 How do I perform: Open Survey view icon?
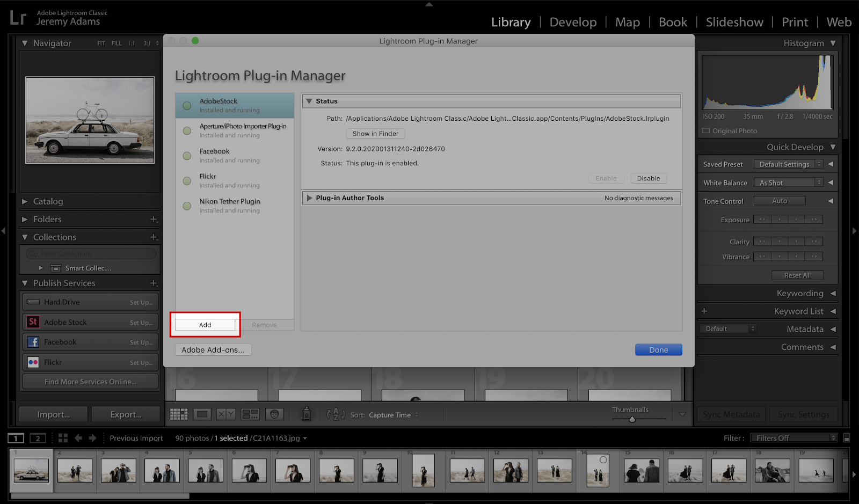250,414
